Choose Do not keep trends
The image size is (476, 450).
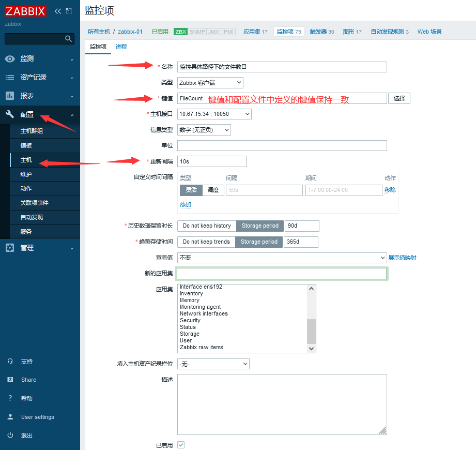pos(206,242)
